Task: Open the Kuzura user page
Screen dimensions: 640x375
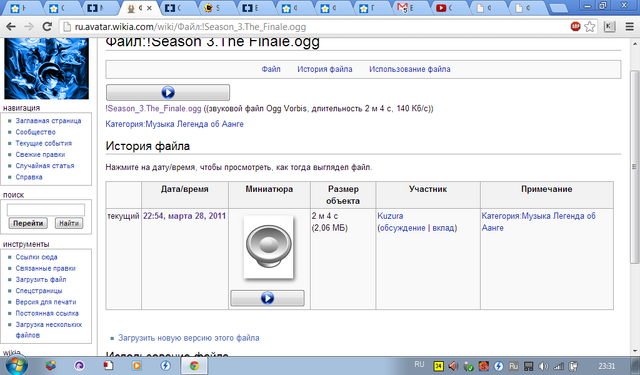Action: 390,216
